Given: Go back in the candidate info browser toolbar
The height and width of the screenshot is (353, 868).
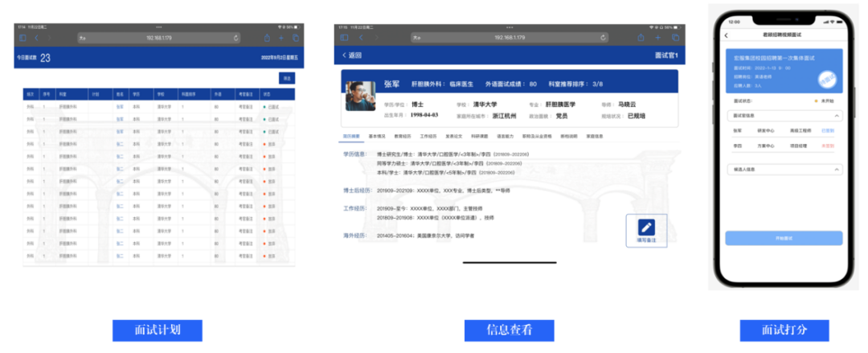Looking at the screenshot, I should (361, 38).
